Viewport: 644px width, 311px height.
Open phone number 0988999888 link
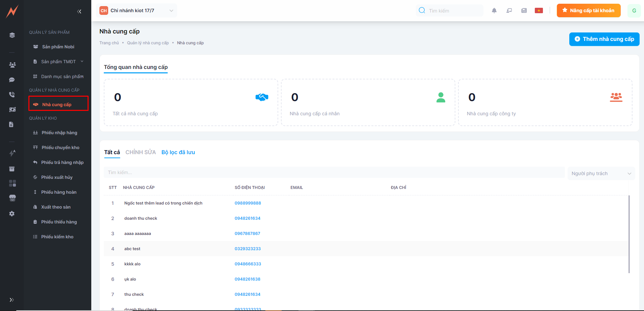[248, 203]
